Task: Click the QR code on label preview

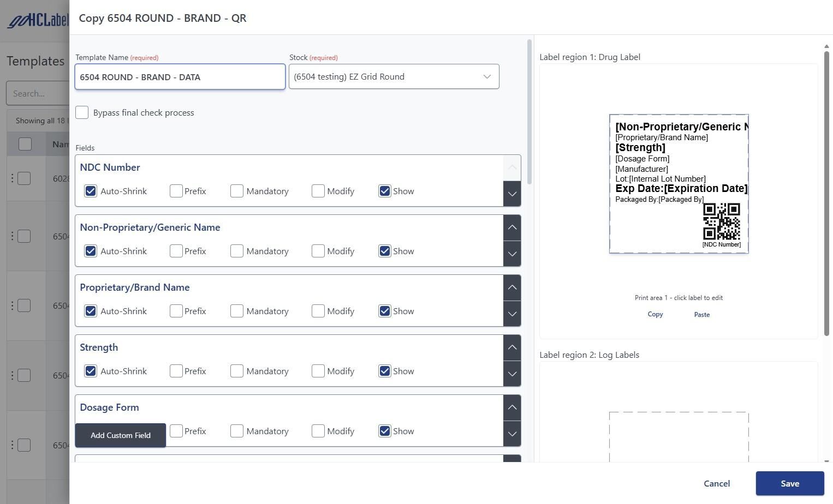Action: (721, 221)
